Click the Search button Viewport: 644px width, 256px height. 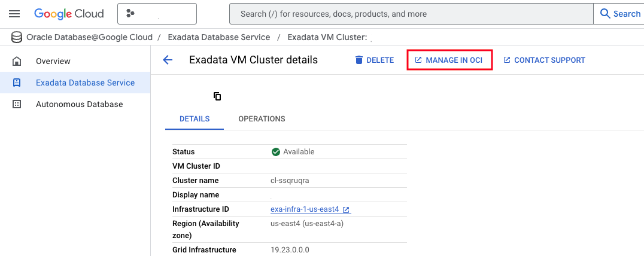(x=620, y=14)
